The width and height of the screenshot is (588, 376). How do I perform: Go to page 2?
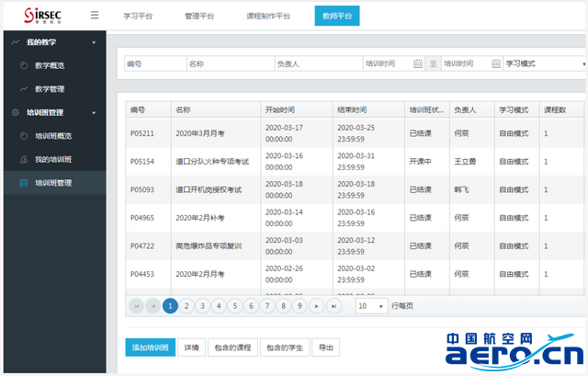[187, 306]
